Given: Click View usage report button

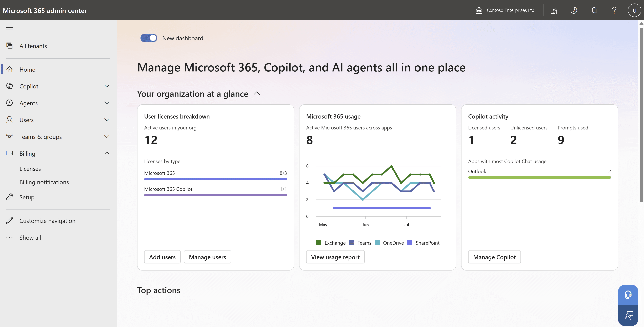Looking at the screenshot, I should coord(335,257).
